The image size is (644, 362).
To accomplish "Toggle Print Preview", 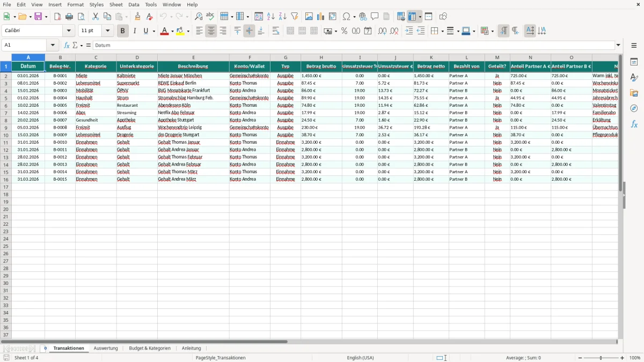I will click(81, 17).
